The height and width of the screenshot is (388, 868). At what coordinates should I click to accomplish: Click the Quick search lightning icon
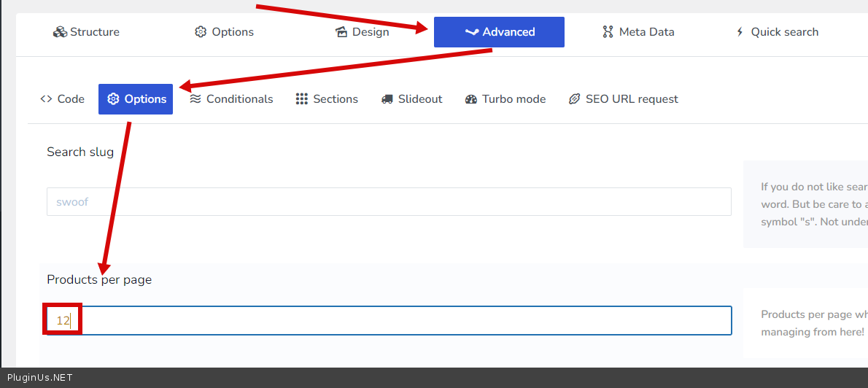tap(740, 32)
